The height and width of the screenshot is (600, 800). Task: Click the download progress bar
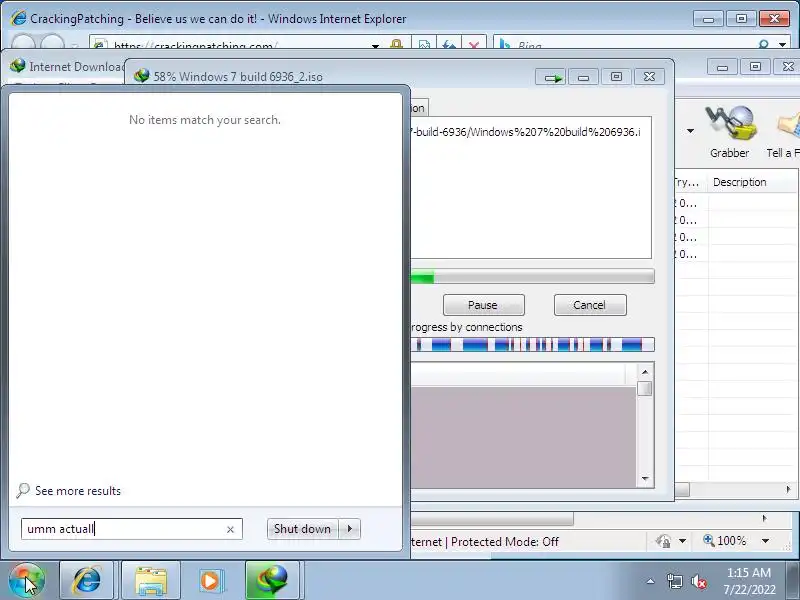point(532,277)
